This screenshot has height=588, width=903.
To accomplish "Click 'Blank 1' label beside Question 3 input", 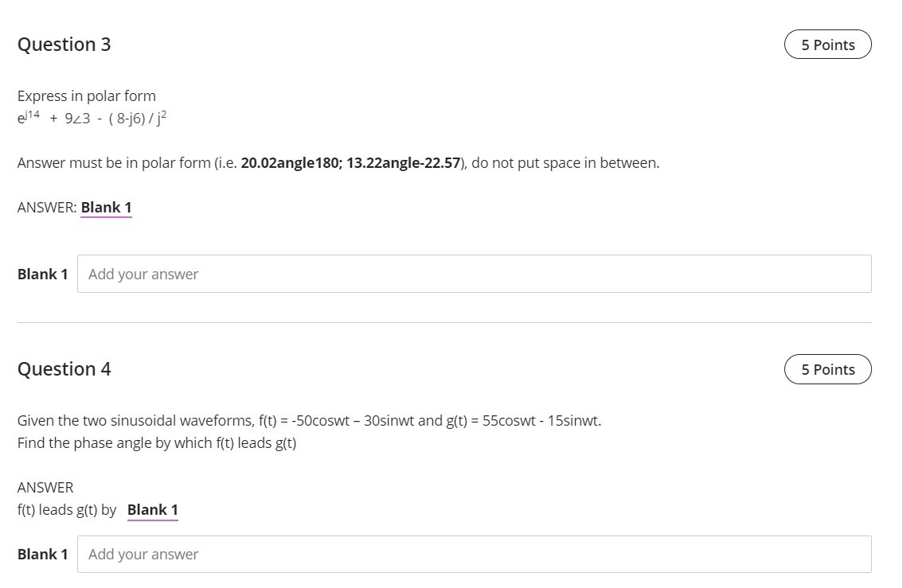I will point(42,274).
